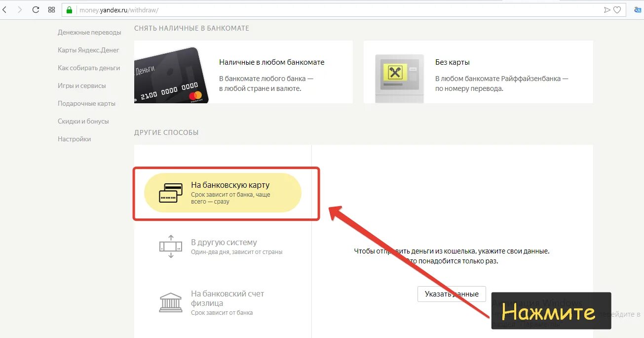Open the translate extension icon
This screenshot has width=644, height=338.
click(638, 9)
